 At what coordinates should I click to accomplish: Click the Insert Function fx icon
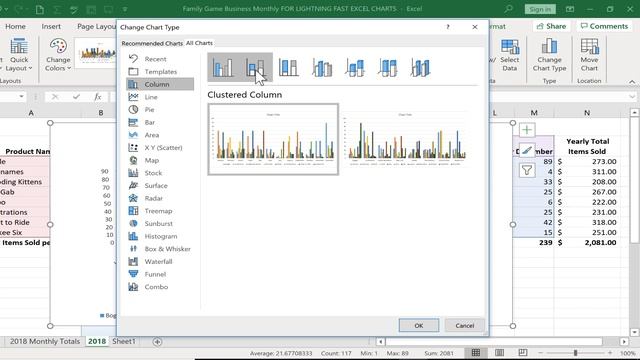pos(98,97)
